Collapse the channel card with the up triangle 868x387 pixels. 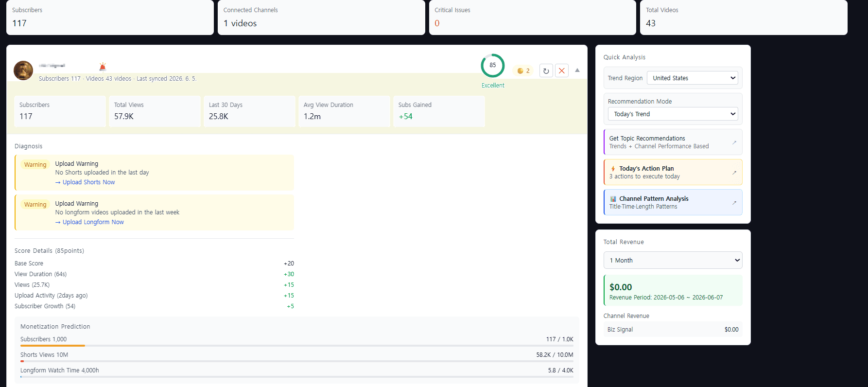click(x=577, y=70)
